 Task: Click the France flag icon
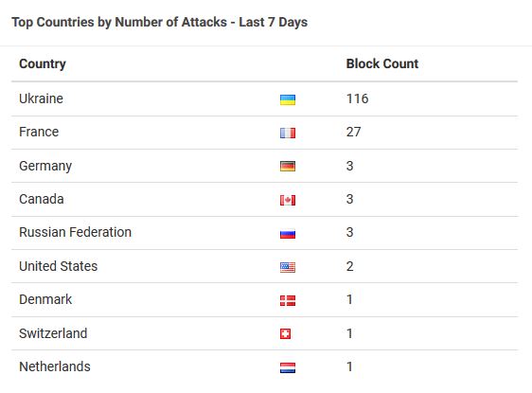tap(288, 133)
